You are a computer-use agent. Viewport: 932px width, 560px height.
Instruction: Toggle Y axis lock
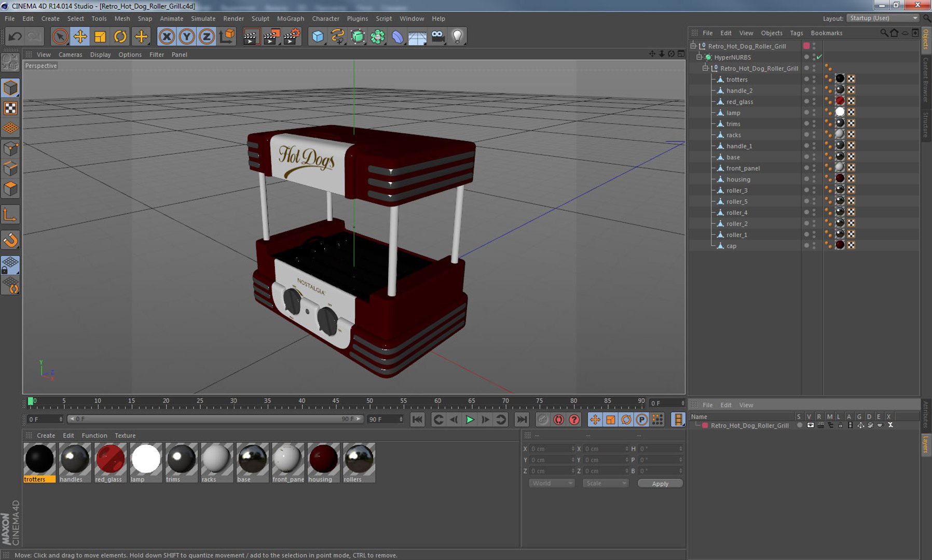[187, 36]
